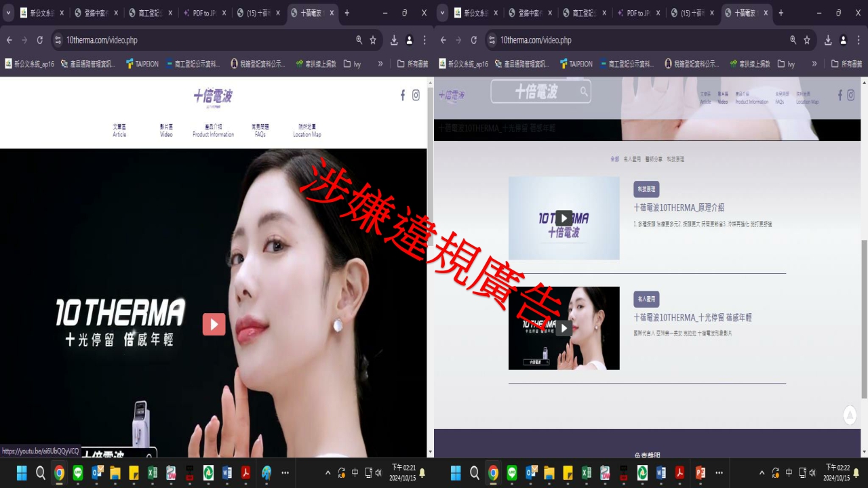The height and width of the screenshot is (488, 868).
Task: Click the zoom magnifier icon in left address bar
Action: click(x=359, y=40)
